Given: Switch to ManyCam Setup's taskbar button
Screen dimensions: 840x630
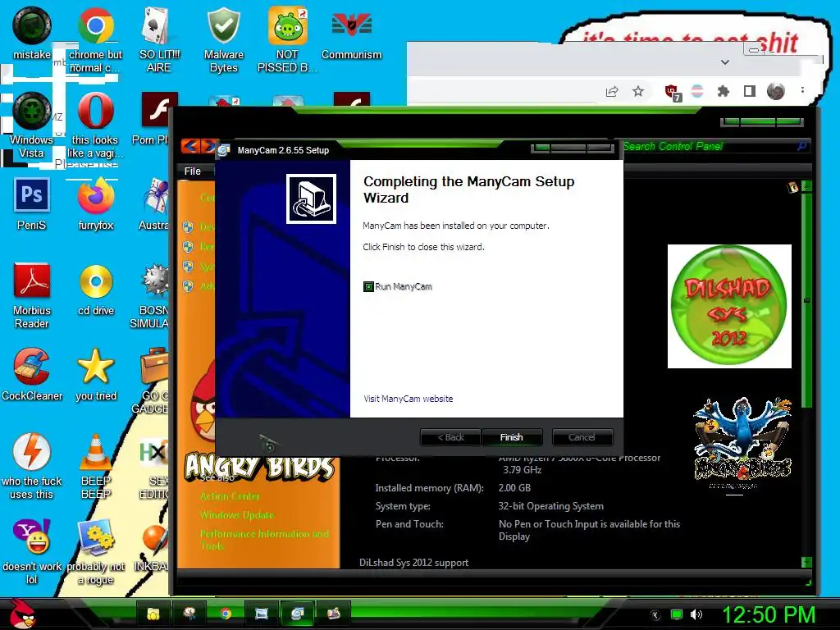Looking at the screenshot, I should click(297, 614).
